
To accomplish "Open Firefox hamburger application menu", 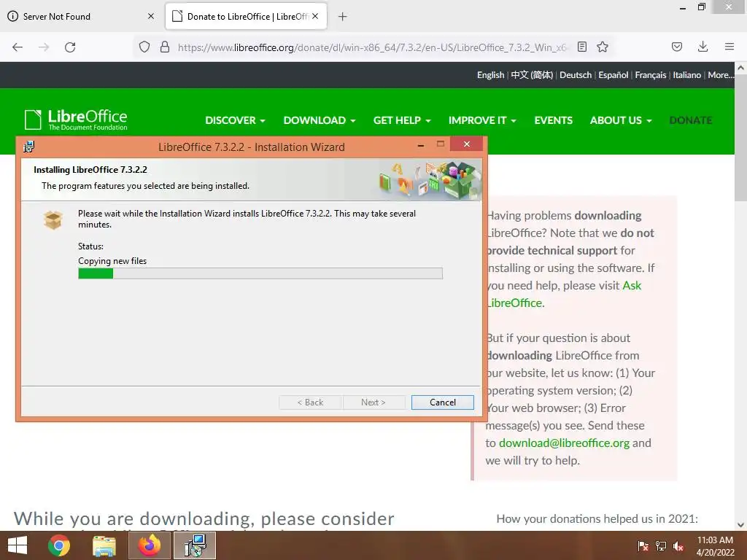I will coord(729,47).
